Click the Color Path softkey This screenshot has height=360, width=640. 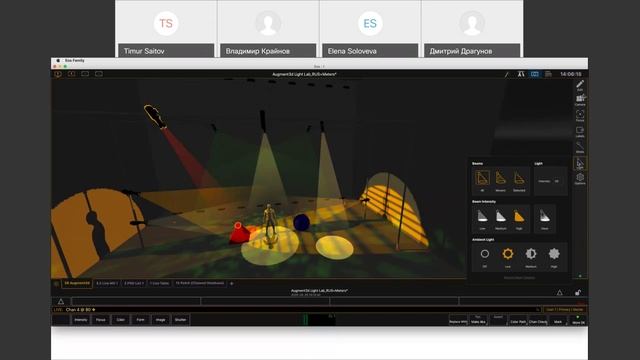tap(518, 320)
